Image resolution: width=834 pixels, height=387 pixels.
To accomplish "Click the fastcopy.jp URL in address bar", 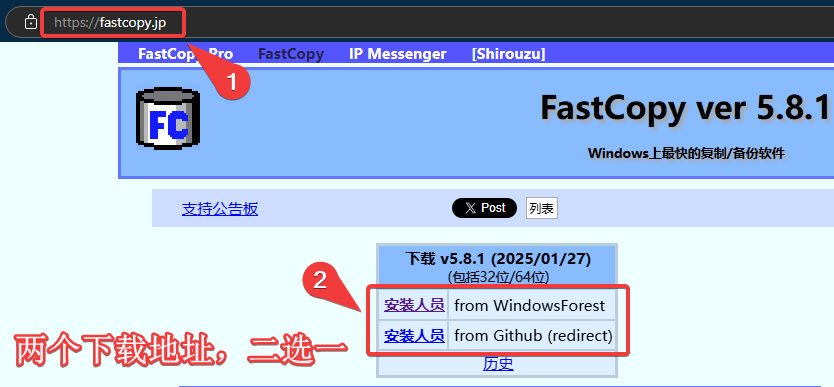I will [110, 23].
